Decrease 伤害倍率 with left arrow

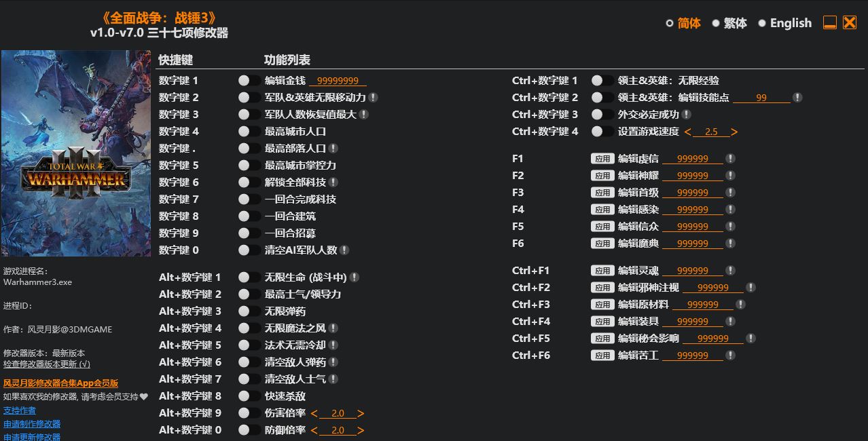pyautogui.click(x=314, y=413)
